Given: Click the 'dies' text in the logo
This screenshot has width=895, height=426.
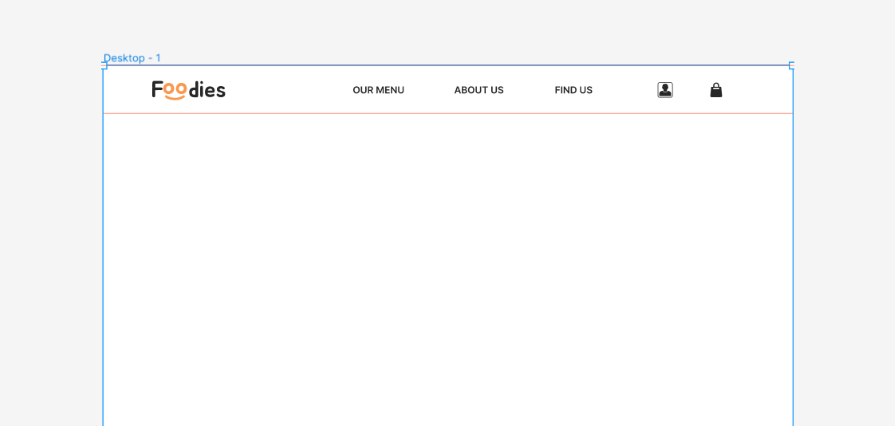Looking at the screenshot, I should 207,90.
